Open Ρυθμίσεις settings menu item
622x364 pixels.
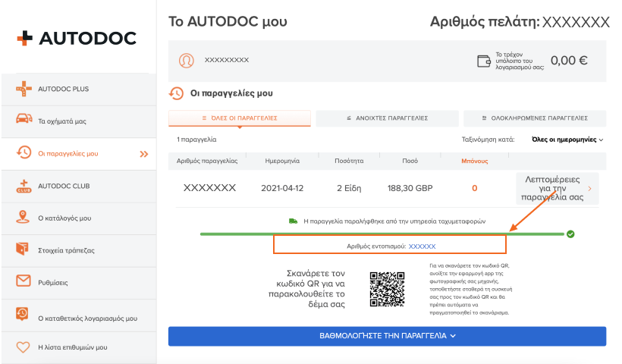click(79, 283)
